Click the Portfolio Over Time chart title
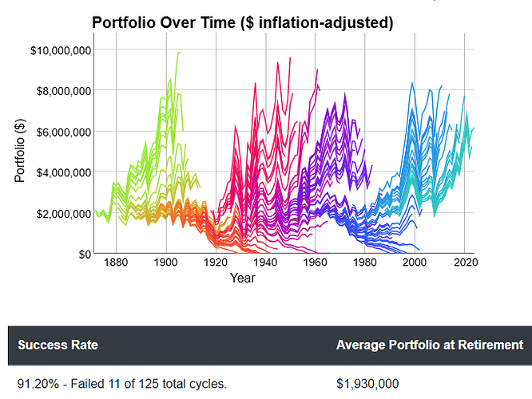Image resolution: width=532 pixels, height=399 pixels. (243, 22)
